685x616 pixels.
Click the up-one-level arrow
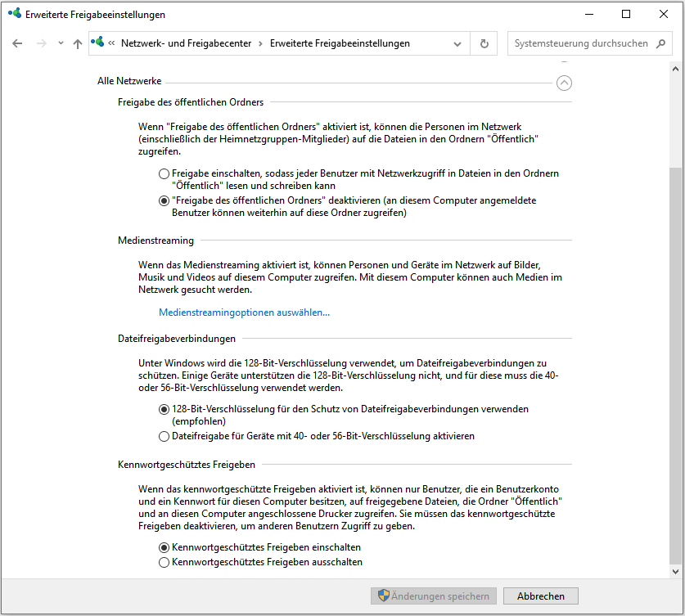click(x=78, y=43)
